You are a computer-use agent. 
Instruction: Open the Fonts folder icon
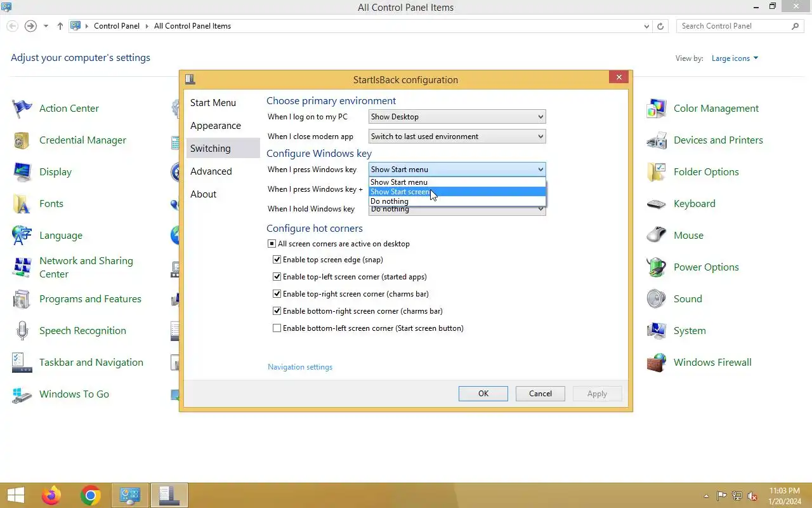tap(22, 204)
